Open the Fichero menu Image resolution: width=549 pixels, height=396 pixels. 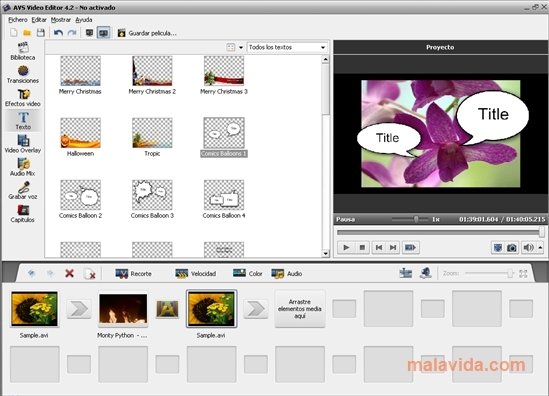pyautogui.click(x=18, y=20)
